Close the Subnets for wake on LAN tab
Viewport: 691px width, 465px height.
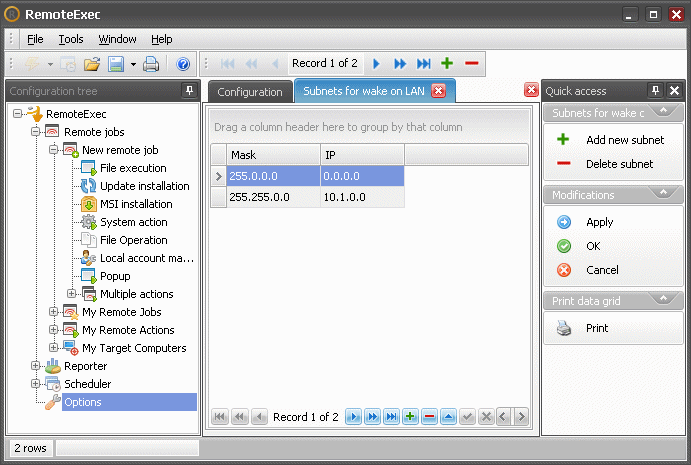438,91
